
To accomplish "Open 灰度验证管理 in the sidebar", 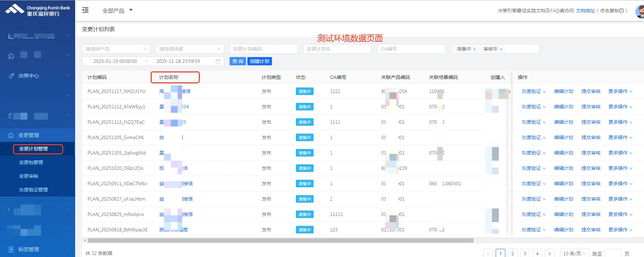I will pyautogui.click(x=33, y=190).
